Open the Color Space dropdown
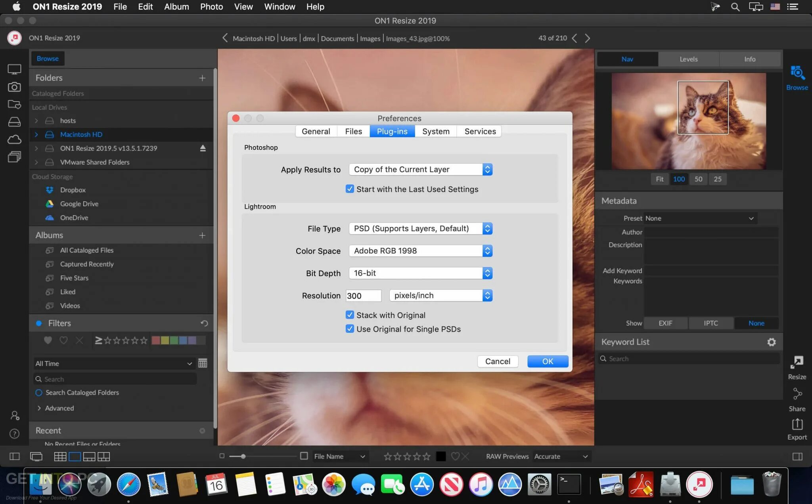Screen dimensions: 812x504 [420, 251]
